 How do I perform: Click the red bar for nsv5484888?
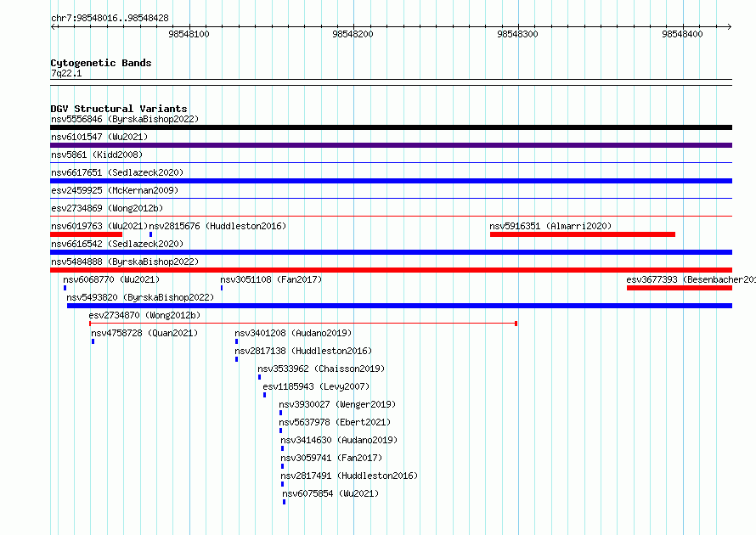pos(391,270)
